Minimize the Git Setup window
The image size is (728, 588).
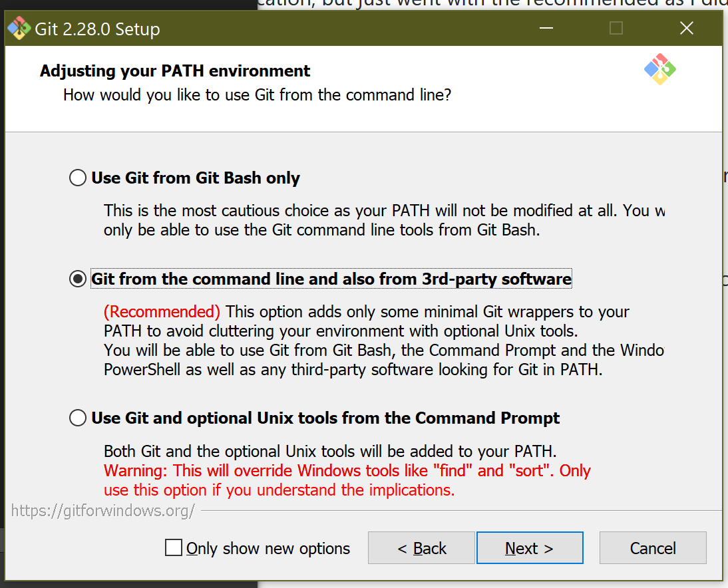546,29
